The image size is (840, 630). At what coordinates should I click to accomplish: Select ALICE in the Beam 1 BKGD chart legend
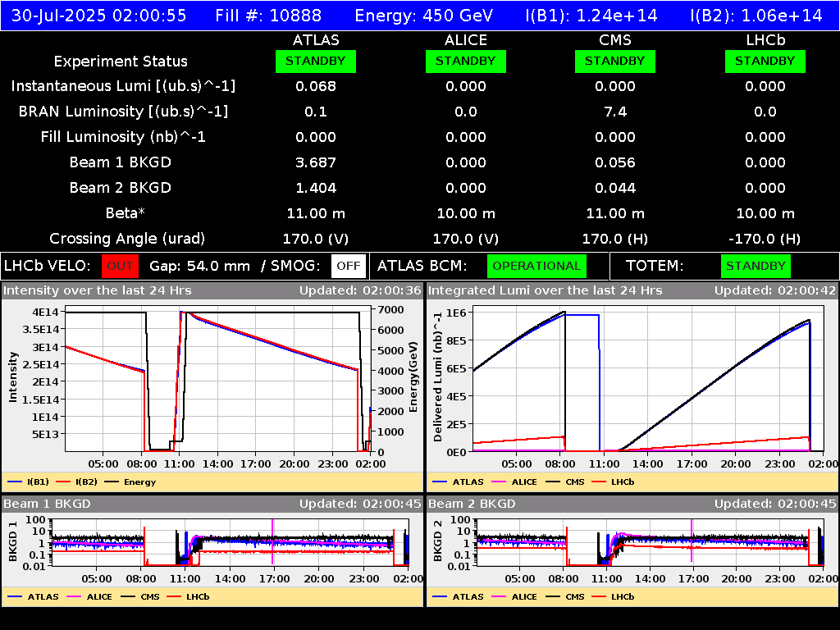[89, 597]
